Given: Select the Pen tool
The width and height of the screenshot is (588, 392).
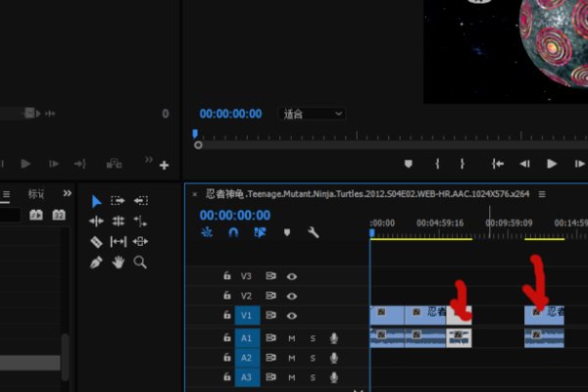Looking at the screenshot, I should click(96, 262).
